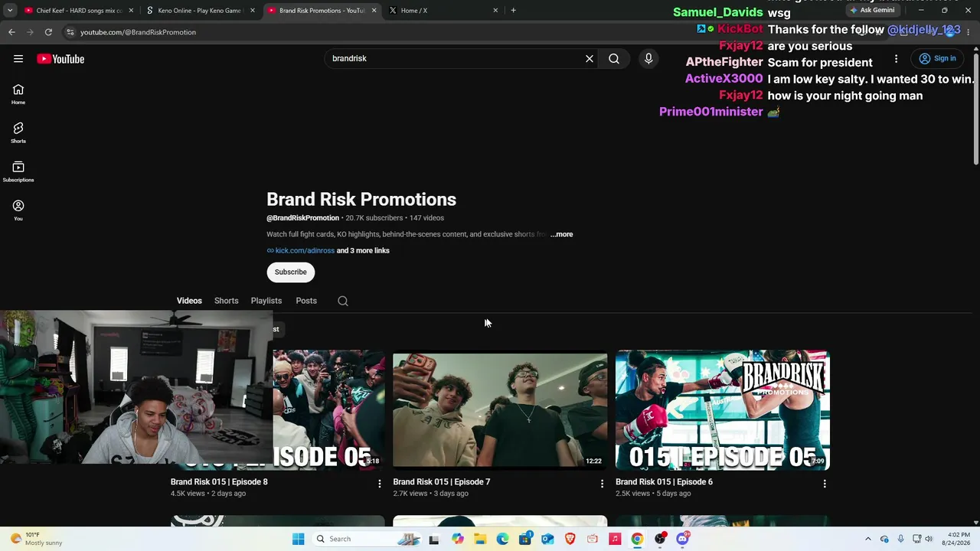The width and height of the screenshot is (980, 551).
Task: Open options menu for Episode 7 video
Action: [x=602, y=484]
